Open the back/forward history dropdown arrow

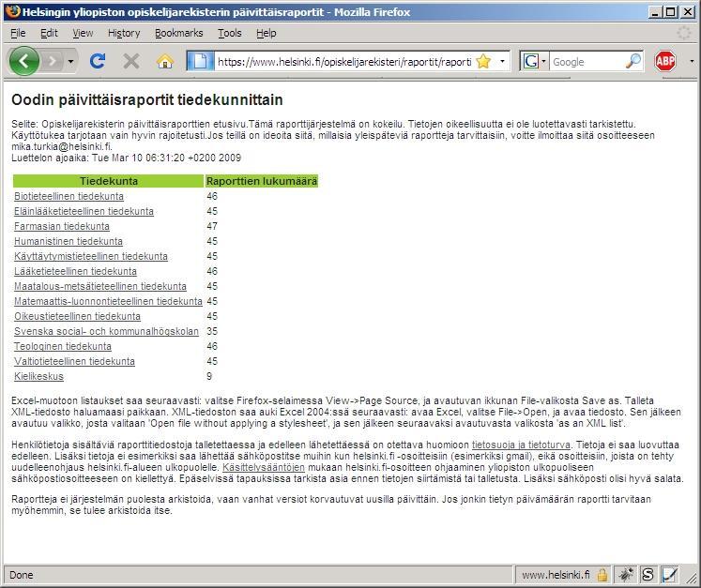point(70,61)
